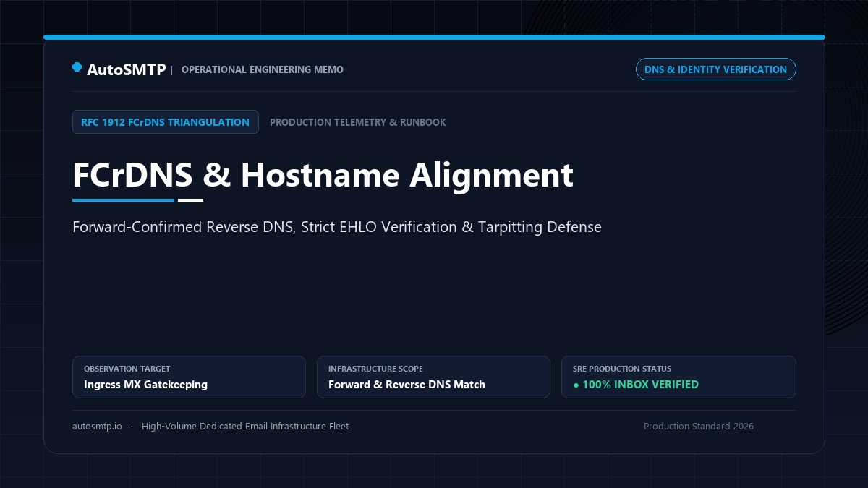Click 'Production Standard 2026' footer text
Screen dimensions: 868x488
tap(699, 427)
